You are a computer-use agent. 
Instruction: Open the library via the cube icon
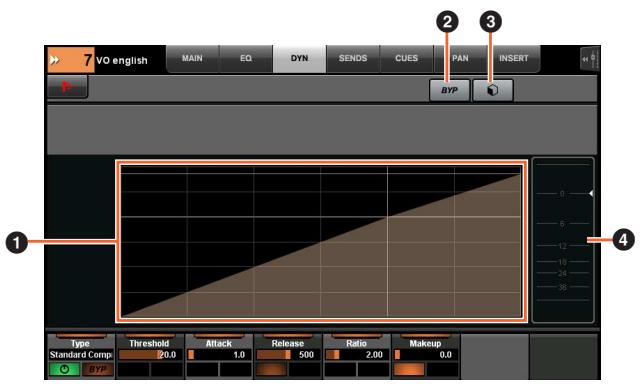click(x=493, y=90)
